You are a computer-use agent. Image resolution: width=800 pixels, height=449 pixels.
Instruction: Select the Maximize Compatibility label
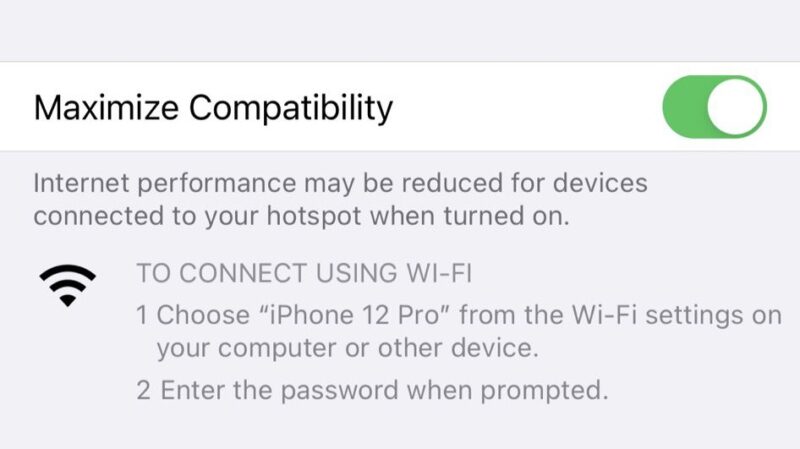[213, 108]
